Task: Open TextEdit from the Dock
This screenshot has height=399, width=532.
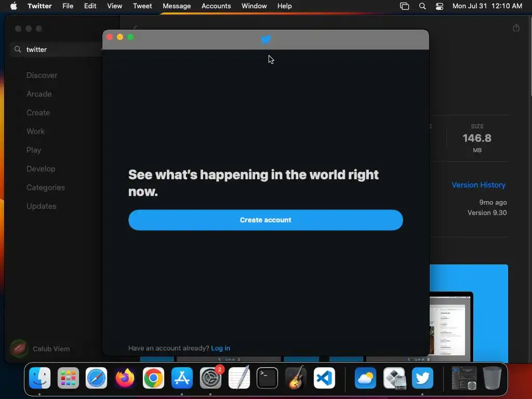Action: tap(239, 378)
